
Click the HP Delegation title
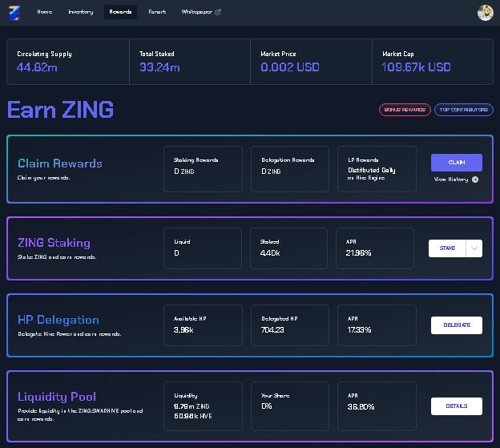pos(58,320)
